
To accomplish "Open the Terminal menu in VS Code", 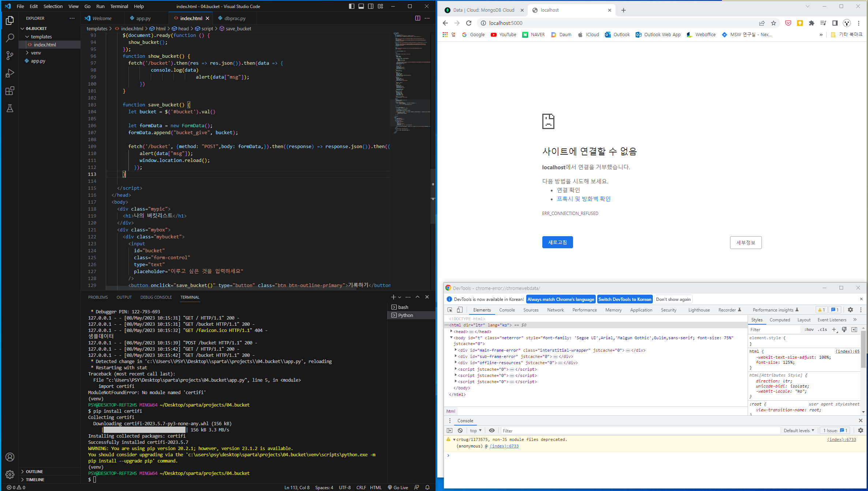I will point(119,6).
